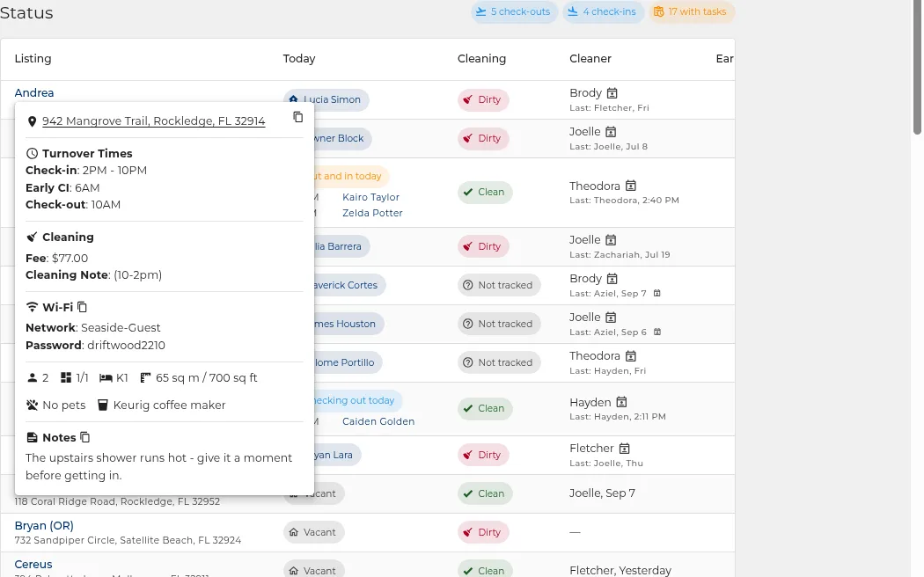924x577 pixels.
Task: Open guest Caiden Golden reservation
Action: (x=378, y=421)
